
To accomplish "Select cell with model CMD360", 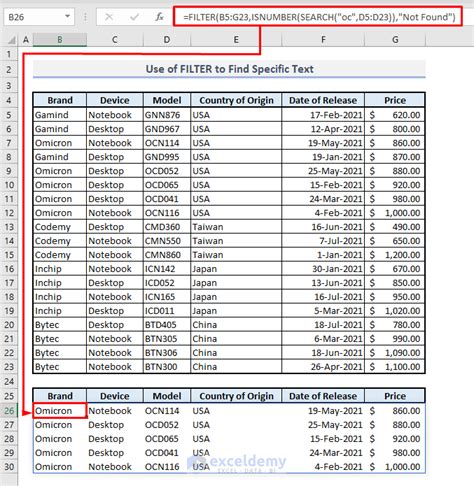I will click(x=167, y=227).
